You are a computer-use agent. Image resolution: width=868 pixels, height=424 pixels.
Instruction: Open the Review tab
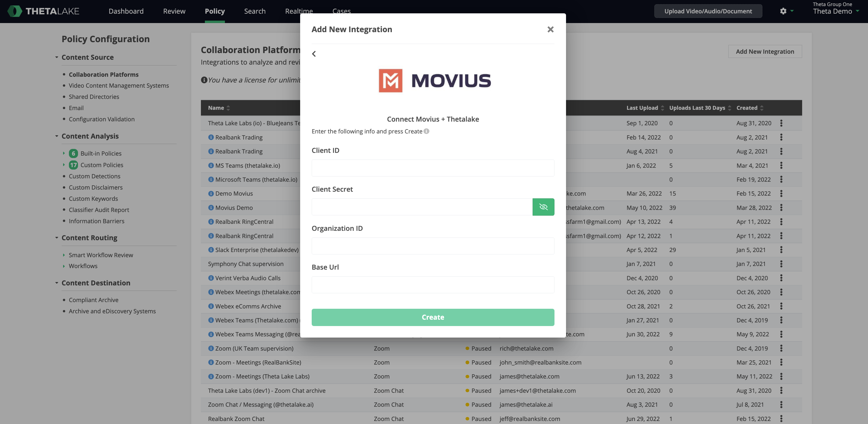174,11
